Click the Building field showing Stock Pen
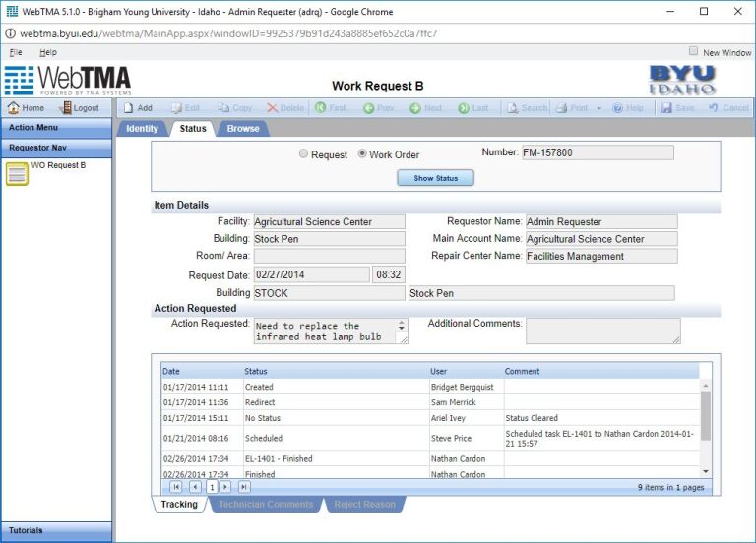The width and height of the screenshot is (756, 543). (x=330, y=239)
